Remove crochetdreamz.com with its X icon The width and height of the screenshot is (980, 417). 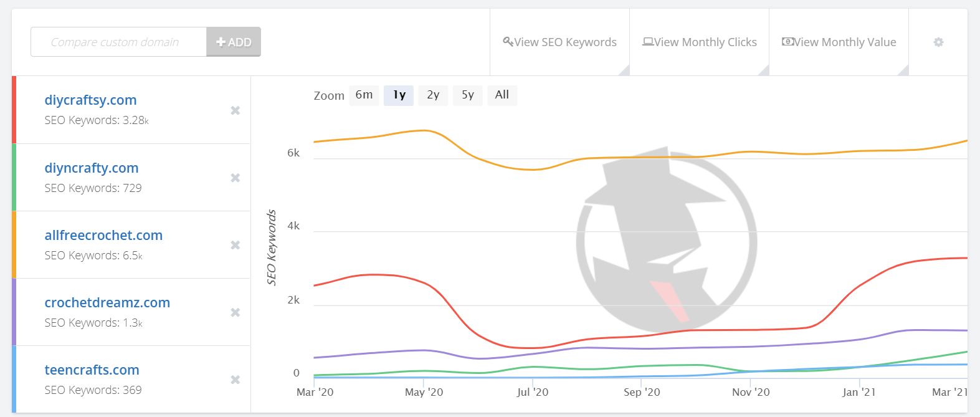[x=235, y=312]
